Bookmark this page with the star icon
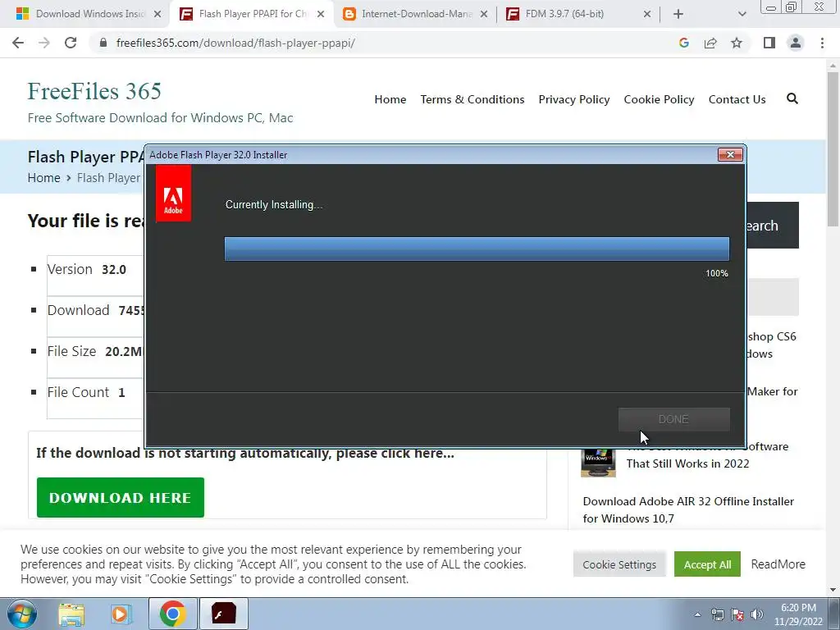The height and width of the screenshot is (630, 840). (737, 43)
